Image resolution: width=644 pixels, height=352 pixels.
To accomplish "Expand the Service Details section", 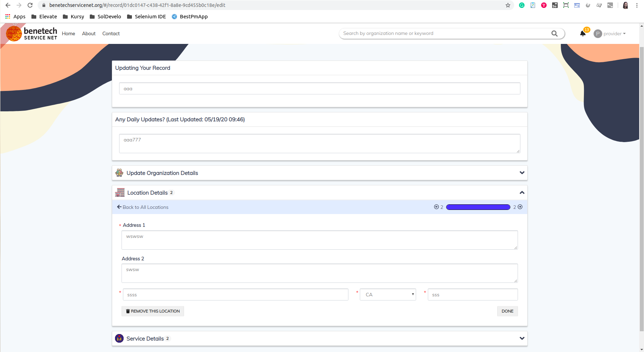I will click(x=522, y=338).
